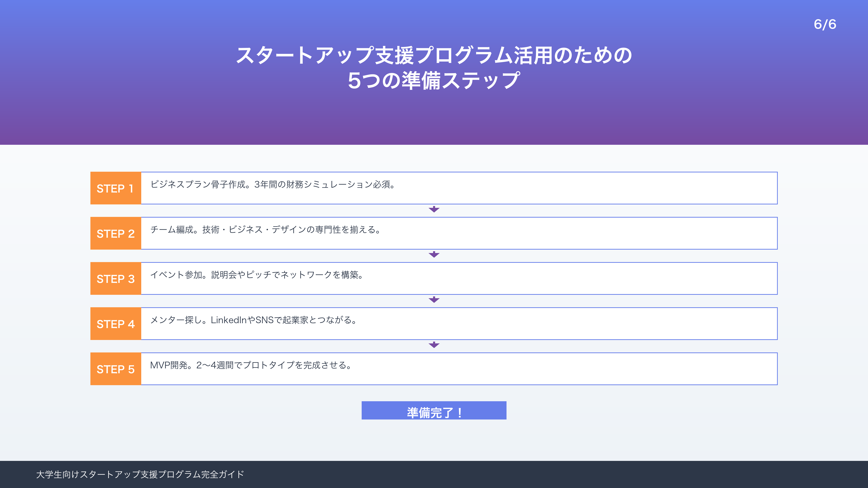
Task: Click the STEP 5 orange label
Action: [116, 369]
